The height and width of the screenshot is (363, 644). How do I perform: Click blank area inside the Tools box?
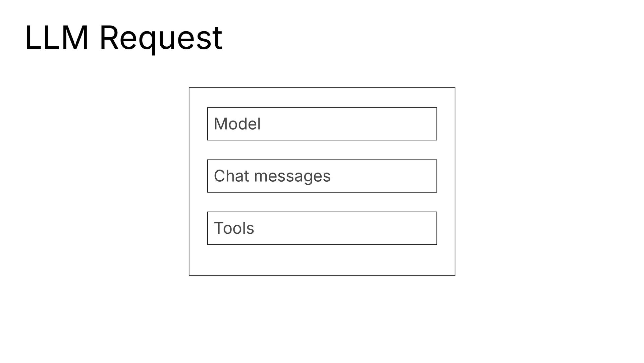coord(345,228)
